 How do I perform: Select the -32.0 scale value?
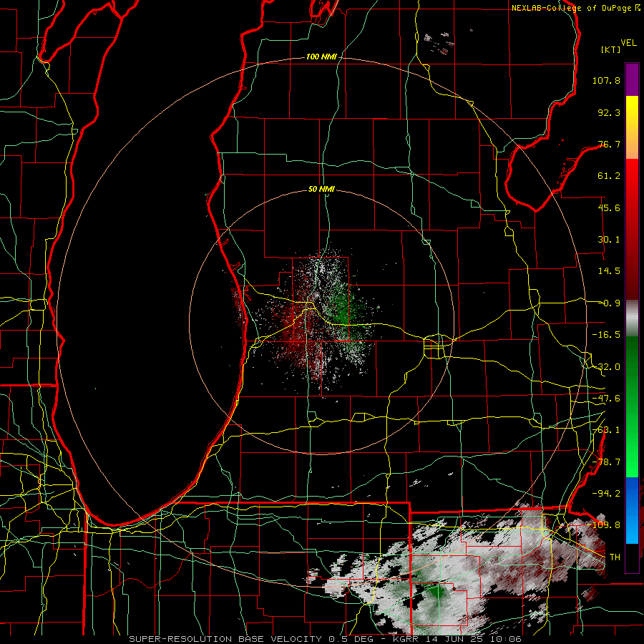pyautogui.click(x=606, y=367)
